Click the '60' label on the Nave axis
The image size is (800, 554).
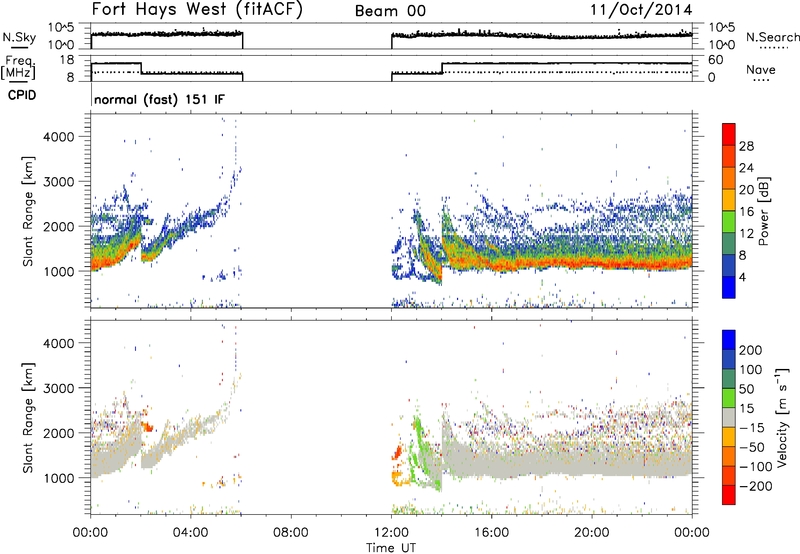click(716, 60)
